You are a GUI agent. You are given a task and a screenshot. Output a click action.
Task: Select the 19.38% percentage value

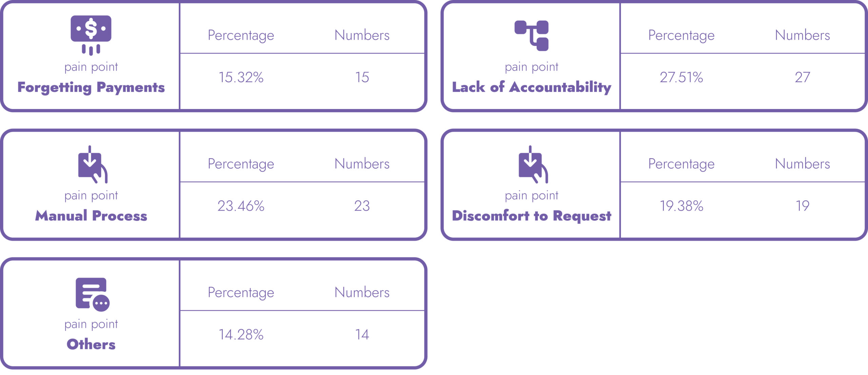click(x=681, y=206)
